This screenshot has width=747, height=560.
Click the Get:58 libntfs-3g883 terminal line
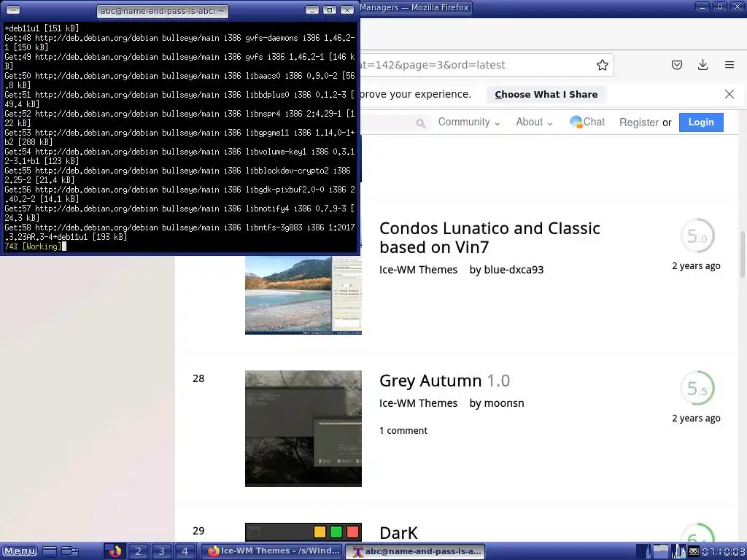[x=179, y=232]
